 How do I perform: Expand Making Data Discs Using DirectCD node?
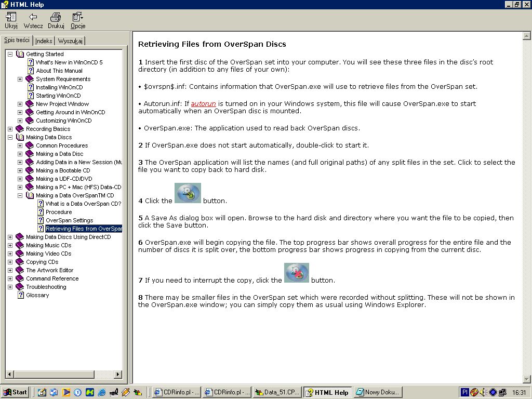10,237
